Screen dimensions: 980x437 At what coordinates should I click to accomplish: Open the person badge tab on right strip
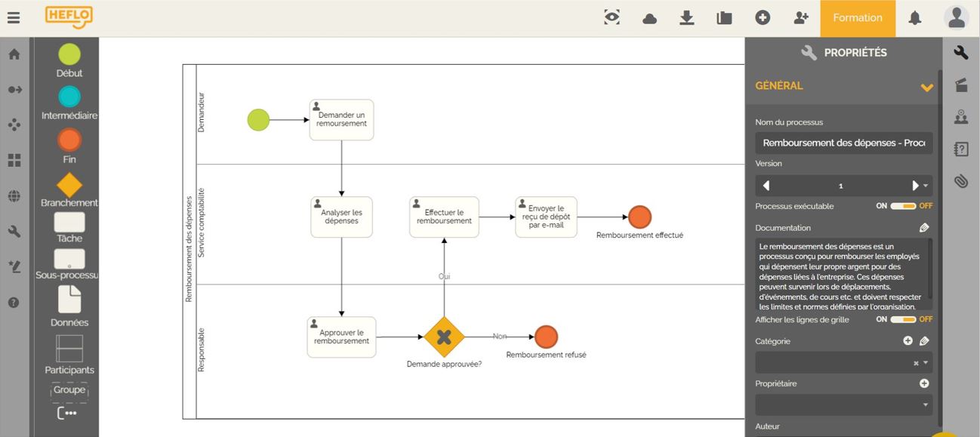(961, 117)
